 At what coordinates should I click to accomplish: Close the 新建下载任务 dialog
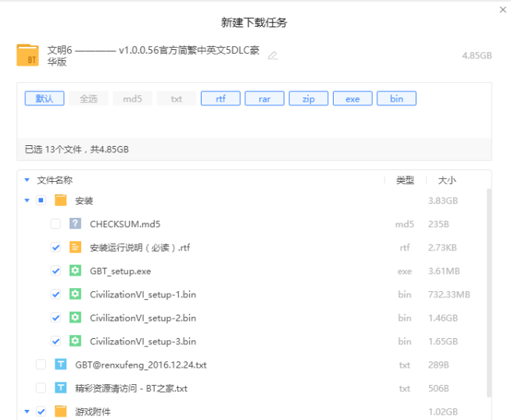[502, 9]
